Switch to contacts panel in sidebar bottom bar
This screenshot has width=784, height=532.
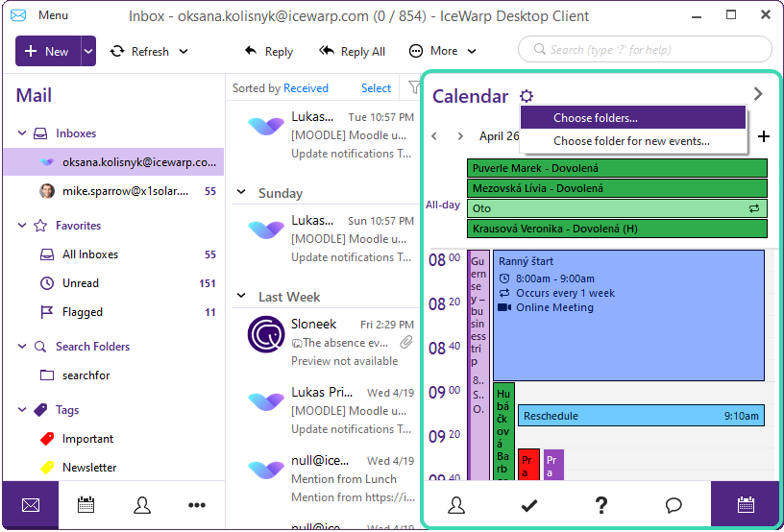click(456, 504)
